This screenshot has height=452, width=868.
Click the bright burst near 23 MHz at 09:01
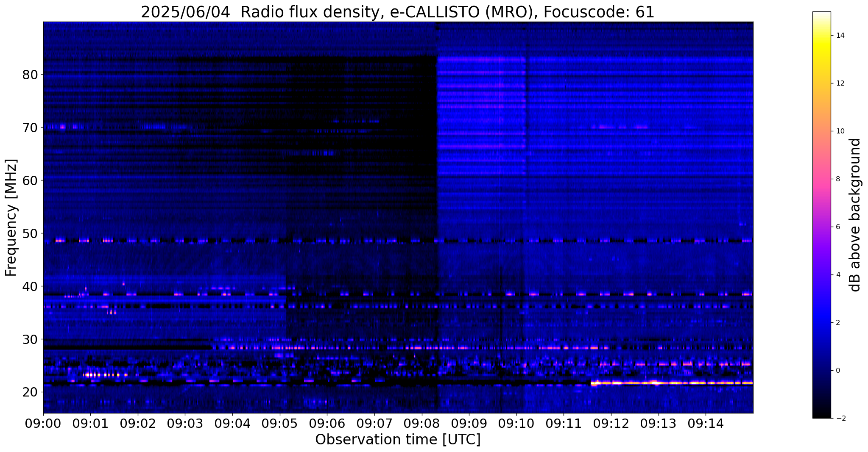tap(106, 375)
